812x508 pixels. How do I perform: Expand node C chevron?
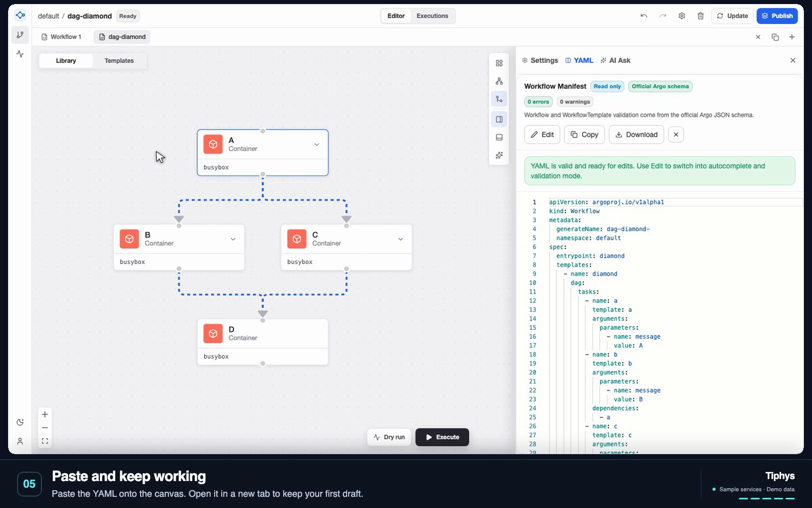click(x=400, y=239)
